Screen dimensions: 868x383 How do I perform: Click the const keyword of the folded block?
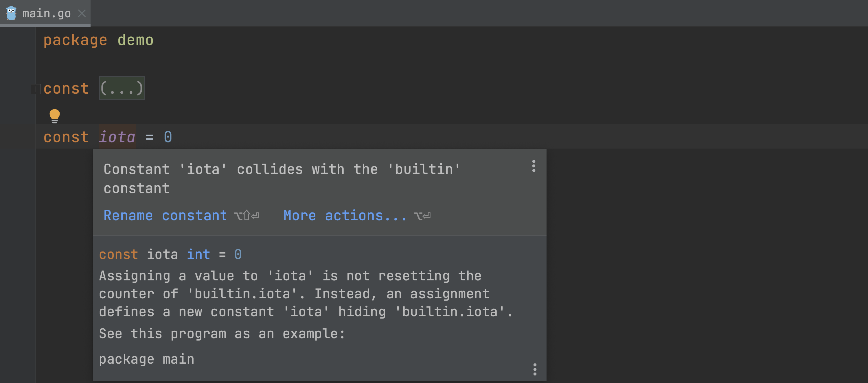[x=66, y=88]
